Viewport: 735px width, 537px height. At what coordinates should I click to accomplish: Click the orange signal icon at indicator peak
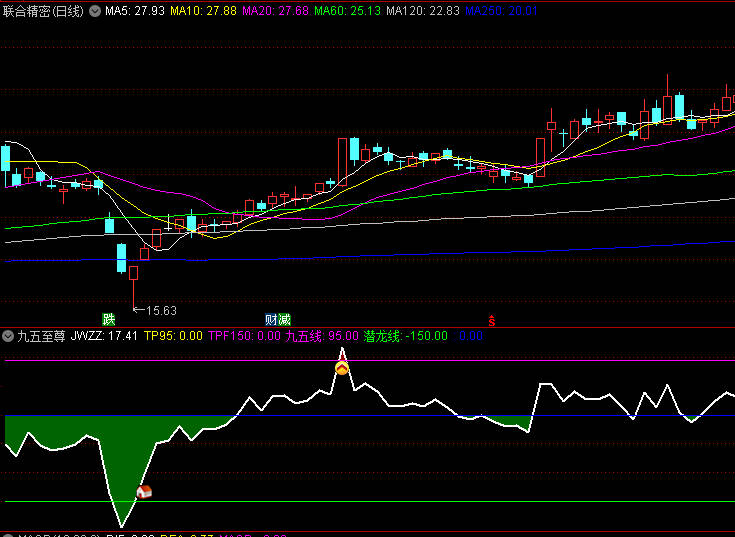pos(342,369)
